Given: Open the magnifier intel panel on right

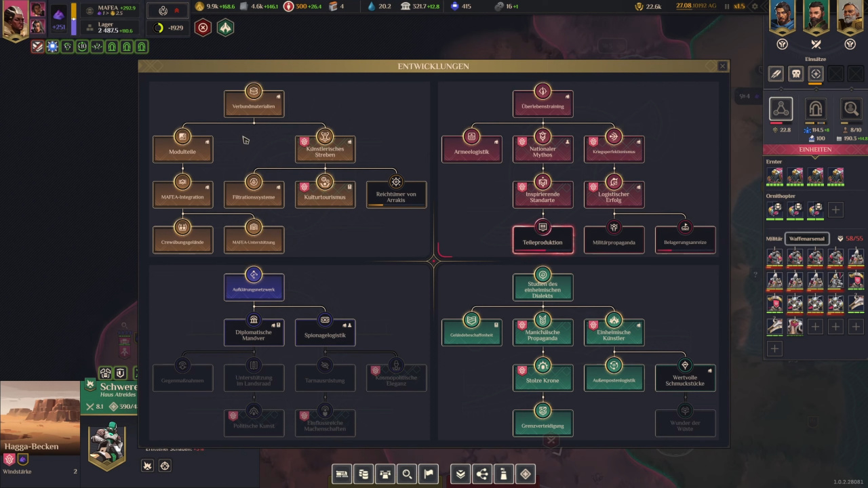Looking at the screenshot, I should pos(850,109).
